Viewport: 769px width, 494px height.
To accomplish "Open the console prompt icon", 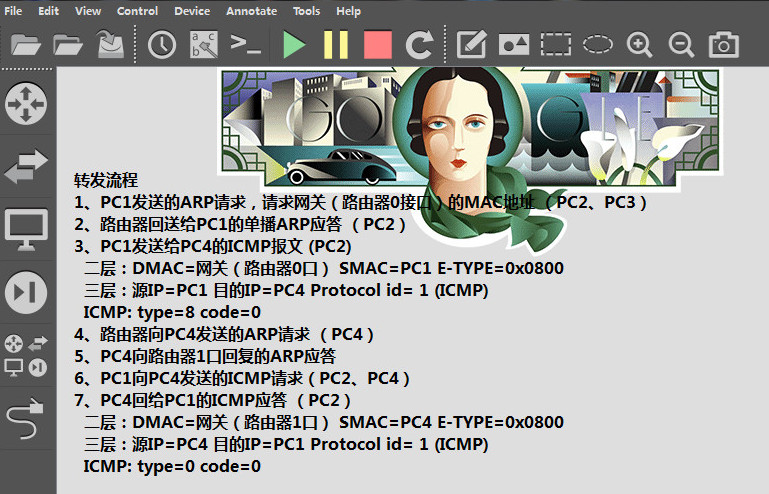I will tap(245, 44).
